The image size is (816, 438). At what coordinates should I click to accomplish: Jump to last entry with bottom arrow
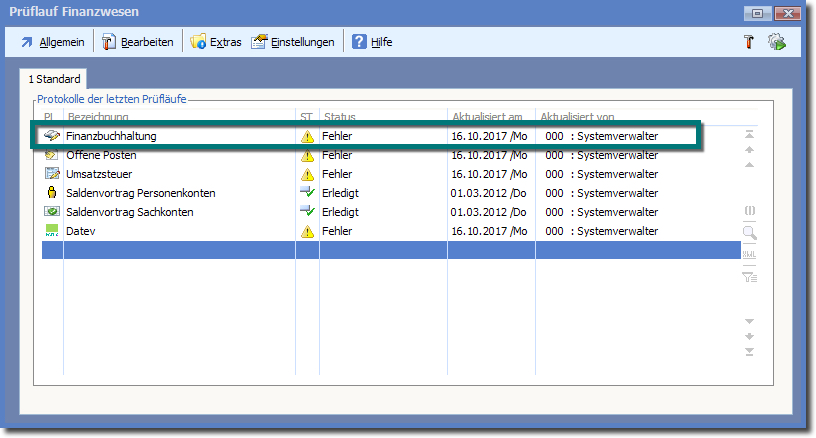[x=749, y=351]
